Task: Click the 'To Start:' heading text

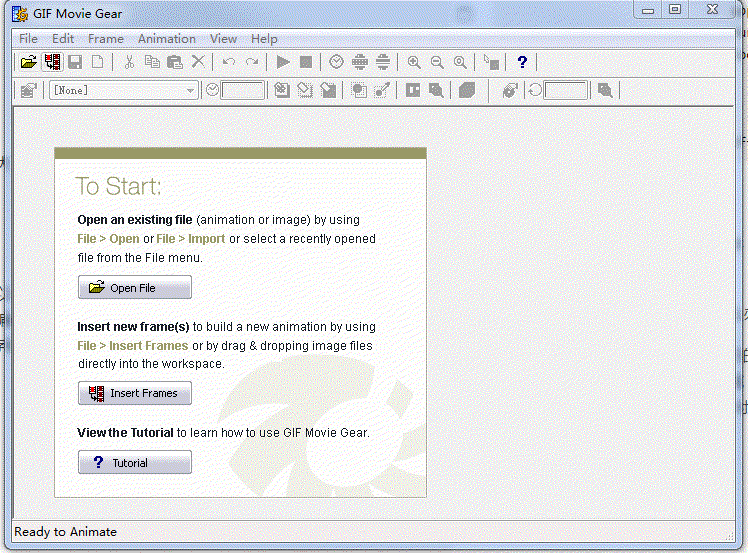Action: [x=118, y=186]
